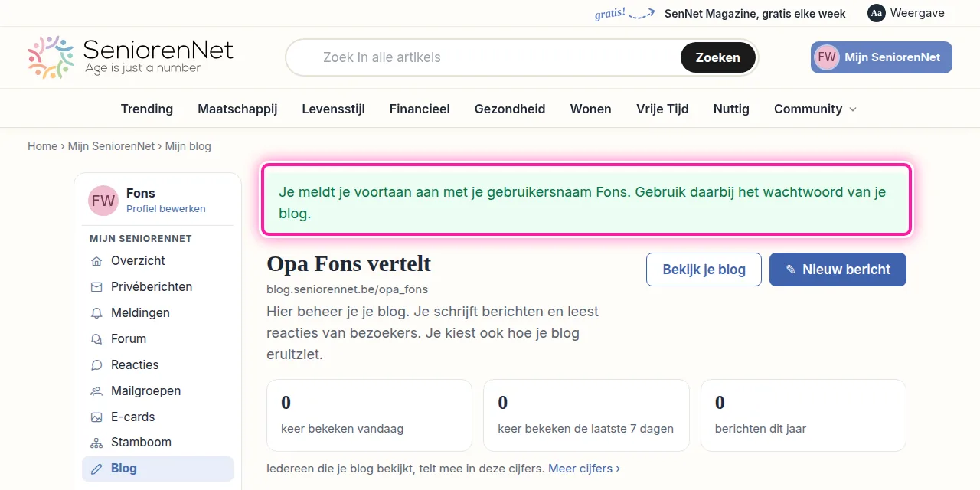Screen dimensions: 980x490
Task: Open SenNet Magazine gratis link
Action: click(x=755, y=13)
